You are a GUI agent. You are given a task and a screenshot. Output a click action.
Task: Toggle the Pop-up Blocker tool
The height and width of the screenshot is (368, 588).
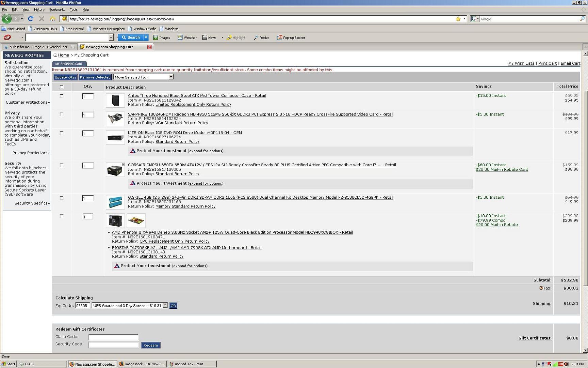291,37
